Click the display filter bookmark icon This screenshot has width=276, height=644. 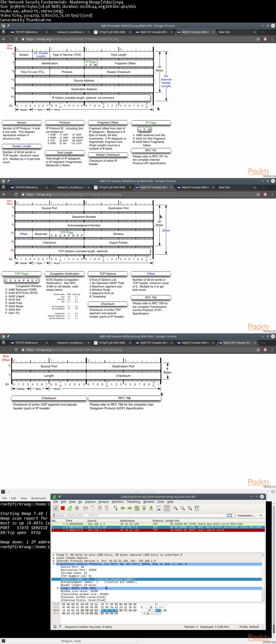point(54,515)
